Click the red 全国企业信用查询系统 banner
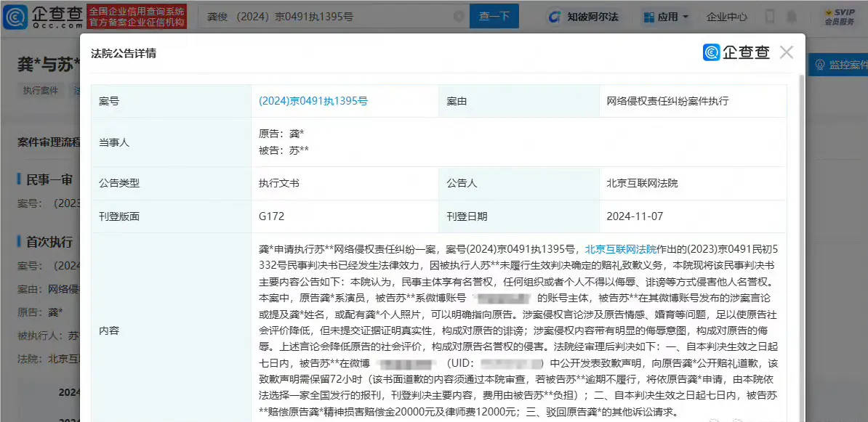The image size is (868, 422). pos(137,17)
